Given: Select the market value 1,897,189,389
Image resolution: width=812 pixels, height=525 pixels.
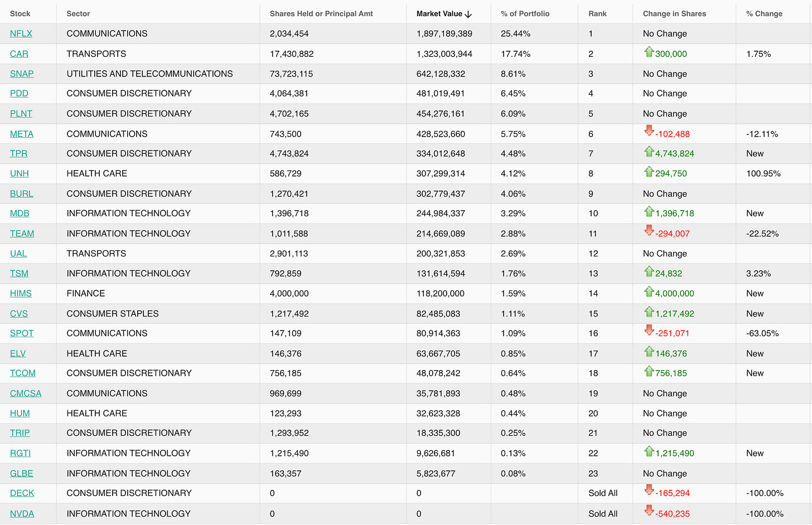Looking at the screenshot, I should (444, 33).
